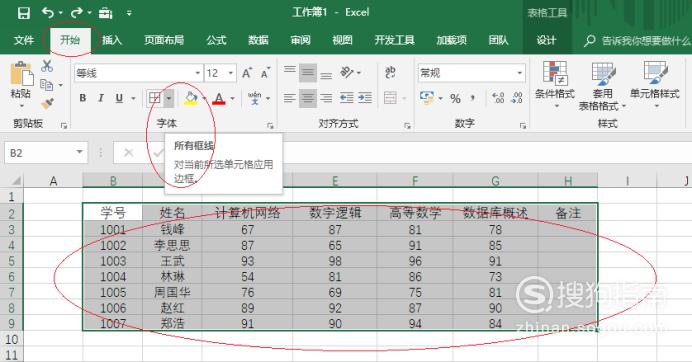Switch to the 公式 (Formulas) tab
Screen dimensions: 692x362
point(216,40)
